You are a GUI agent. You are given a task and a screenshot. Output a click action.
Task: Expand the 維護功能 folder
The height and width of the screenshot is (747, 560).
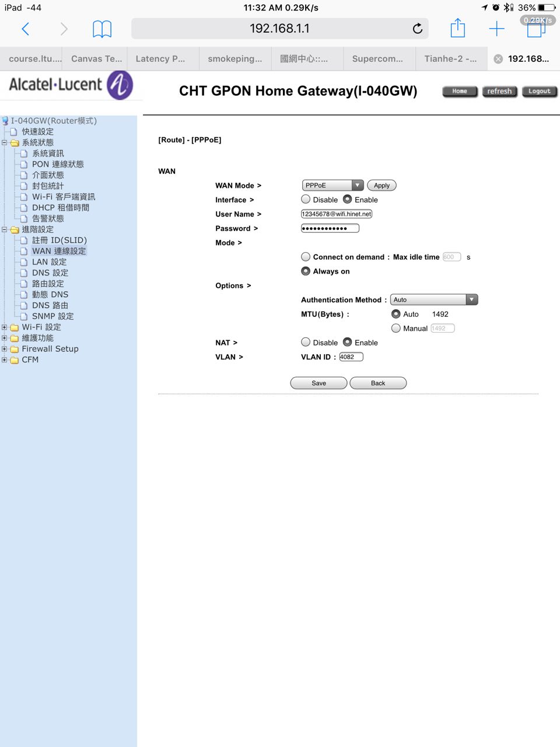click(x=5, y=338)
